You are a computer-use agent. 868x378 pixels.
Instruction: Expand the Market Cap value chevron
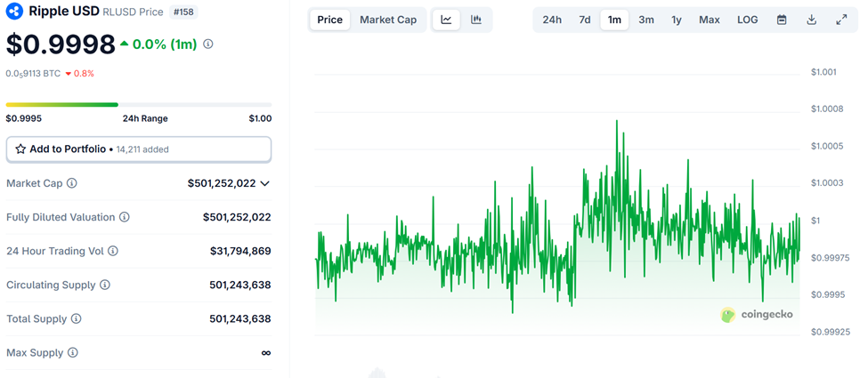(x=264, y=183)
